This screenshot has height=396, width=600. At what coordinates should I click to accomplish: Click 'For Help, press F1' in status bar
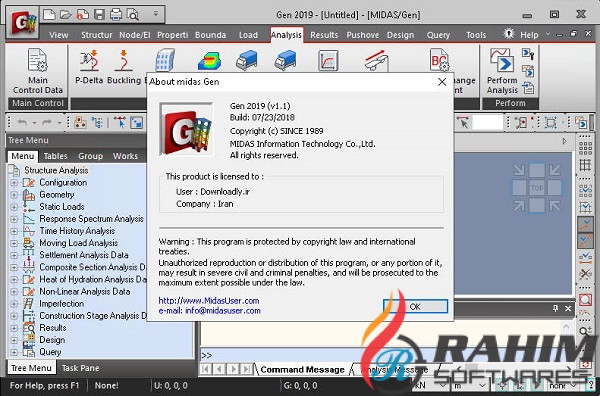point(45,385)
